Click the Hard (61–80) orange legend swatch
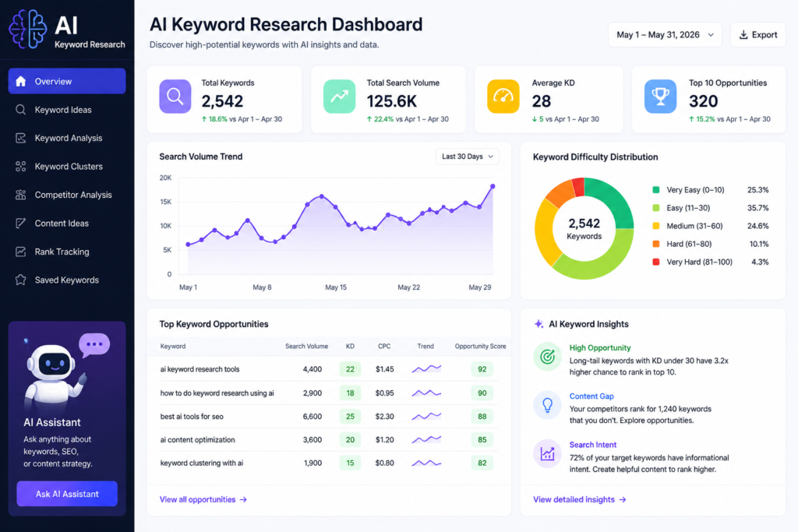 (656, 244)
